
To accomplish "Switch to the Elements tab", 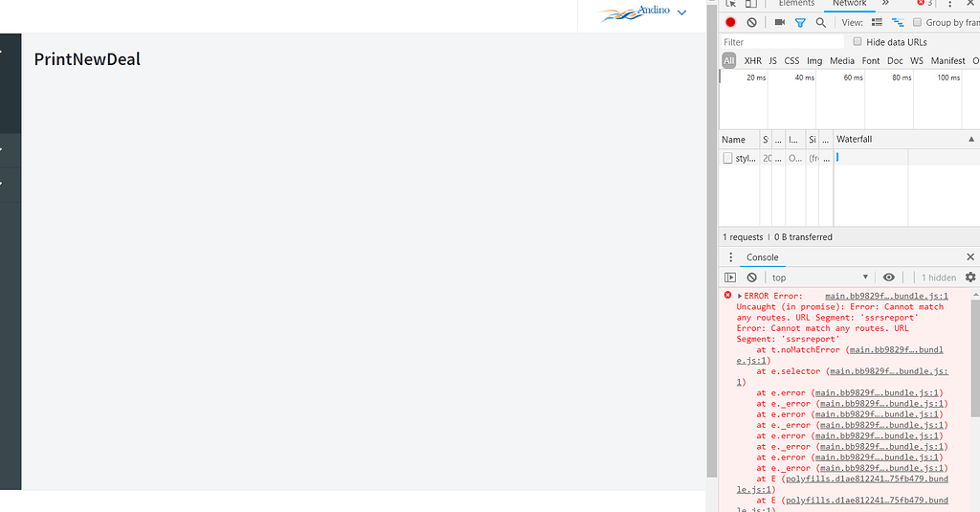I will (x=796, y=3).
